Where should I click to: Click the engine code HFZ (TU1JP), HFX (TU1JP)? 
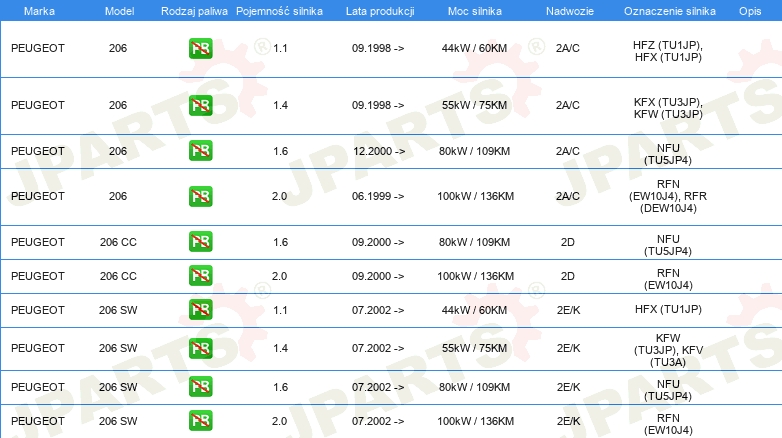[668, 51]
